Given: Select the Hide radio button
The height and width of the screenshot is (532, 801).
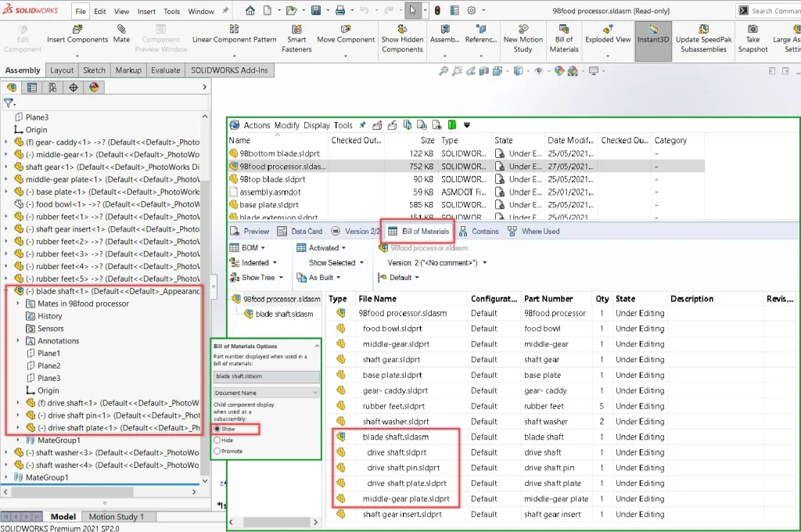Looking at the screenshot, I should pyautogui.click(x=217, y=440).
